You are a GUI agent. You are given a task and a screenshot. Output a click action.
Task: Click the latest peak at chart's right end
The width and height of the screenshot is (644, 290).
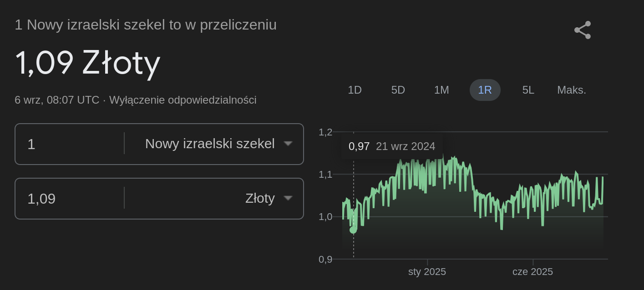tap(602, 178)
